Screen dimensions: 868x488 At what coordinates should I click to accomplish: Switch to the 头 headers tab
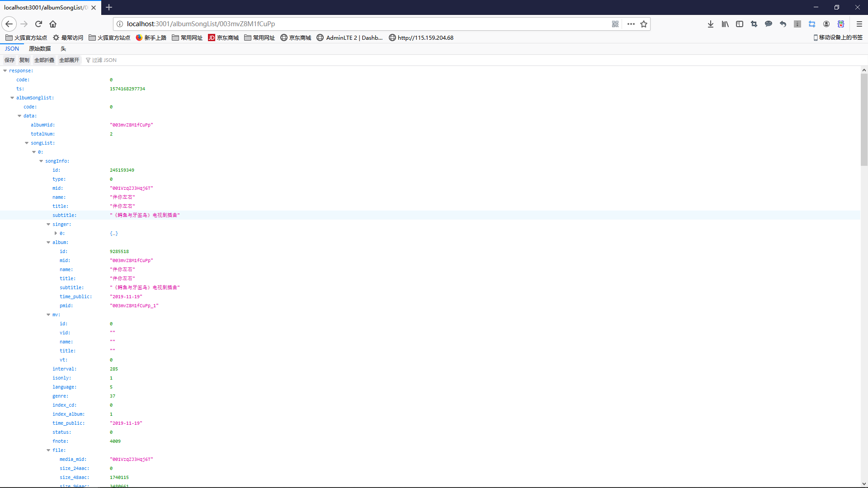(x=63, y=49)
